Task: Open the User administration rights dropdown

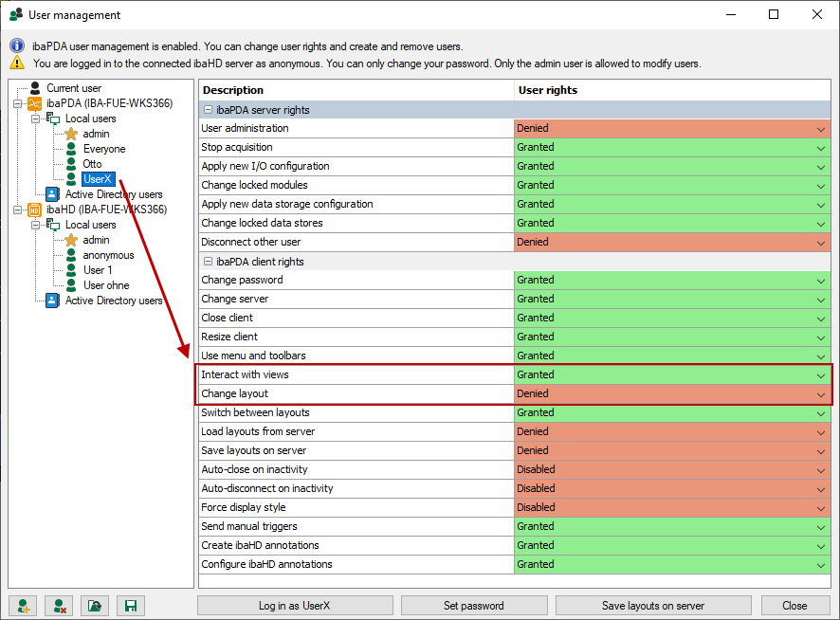Action: click(x=820, y=129)
